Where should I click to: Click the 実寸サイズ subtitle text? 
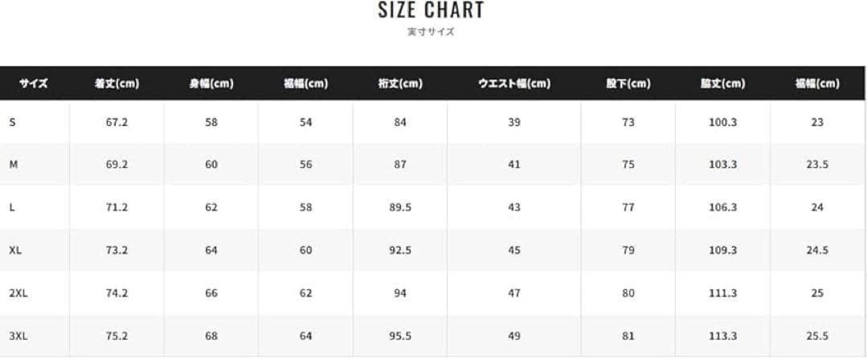point(431,32)
